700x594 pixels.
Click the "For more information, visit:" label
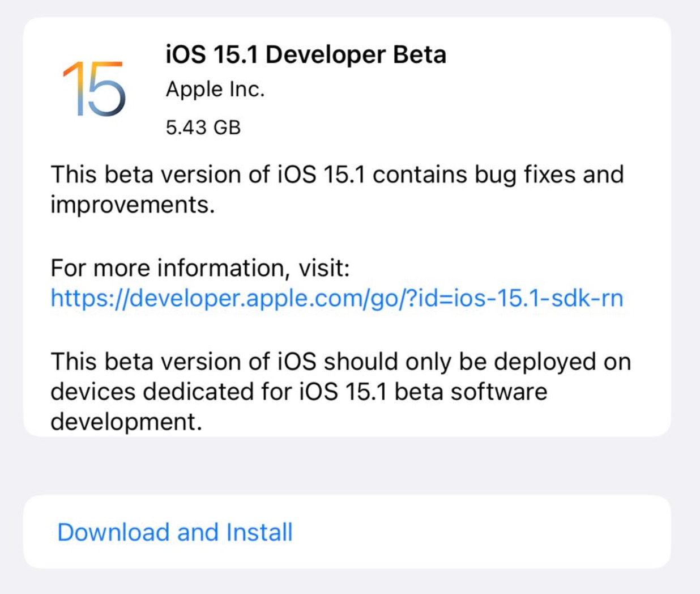200,268
